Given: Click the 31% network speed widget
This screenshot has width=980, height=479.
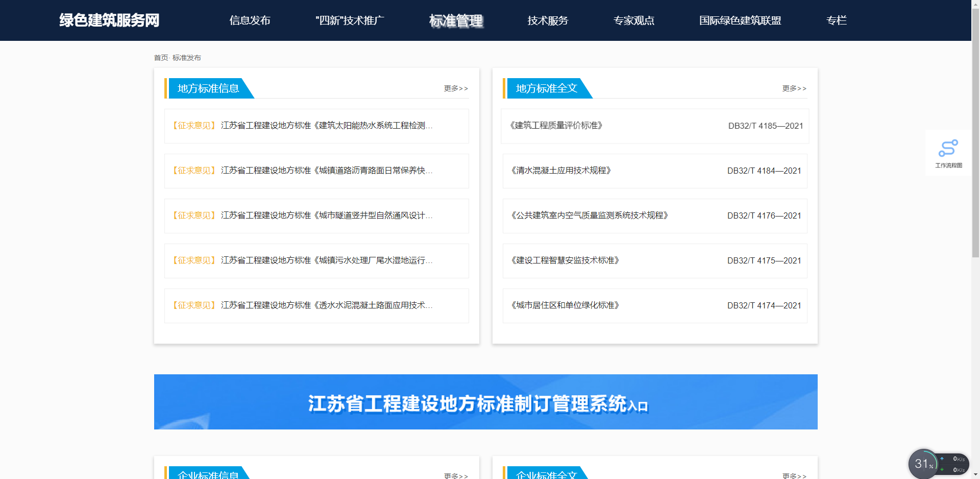Looking at the screenshot, I should click(x=938, y=464).
